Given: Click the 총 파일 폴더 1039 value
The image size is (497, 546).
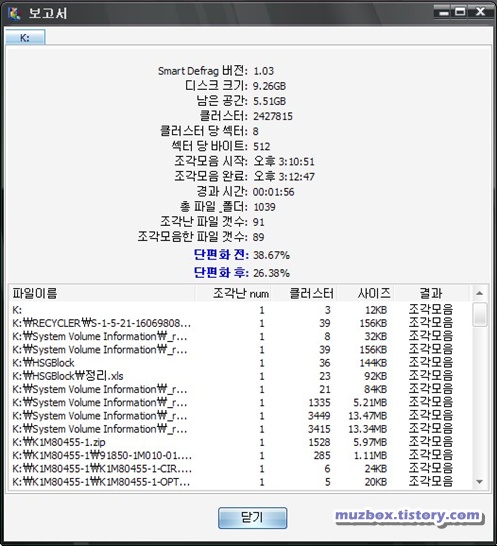Looking at the screenshot, I should [x=264, y=207].
